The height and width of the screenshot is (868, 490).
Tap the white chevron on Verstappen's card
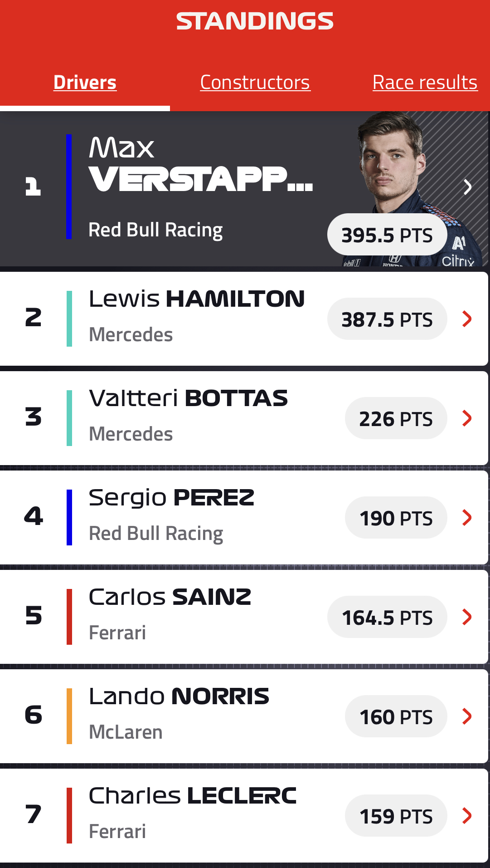point(468,187)
